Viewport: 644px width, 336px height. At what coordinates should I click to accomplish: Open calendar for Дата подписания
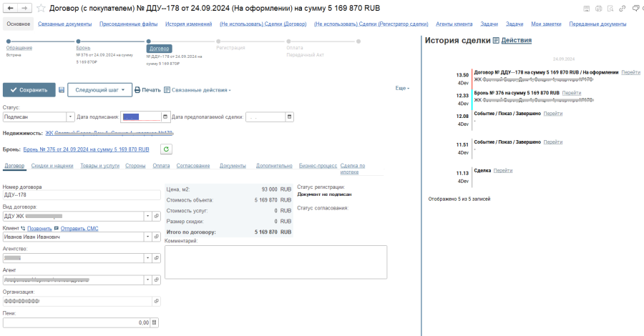coord(165,117)
